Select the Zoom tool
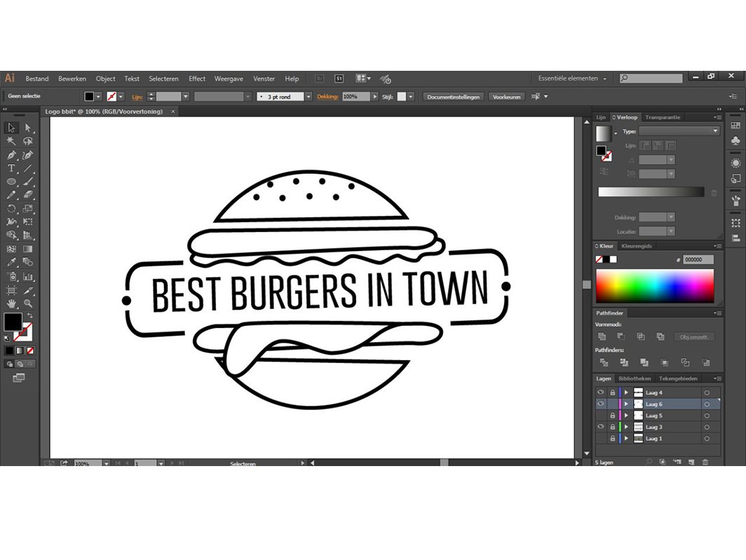This screenshot has height=560, width=746. click(28, 303)
